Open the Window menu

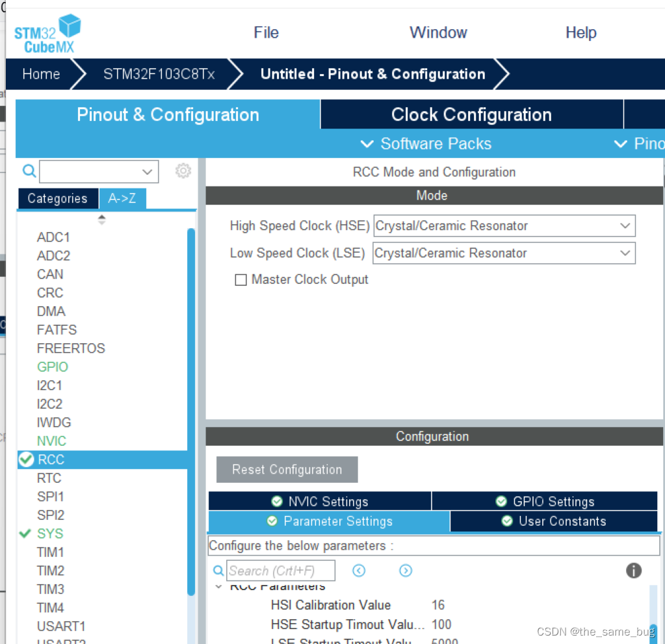pyautogui.click(x=438, y=32)
